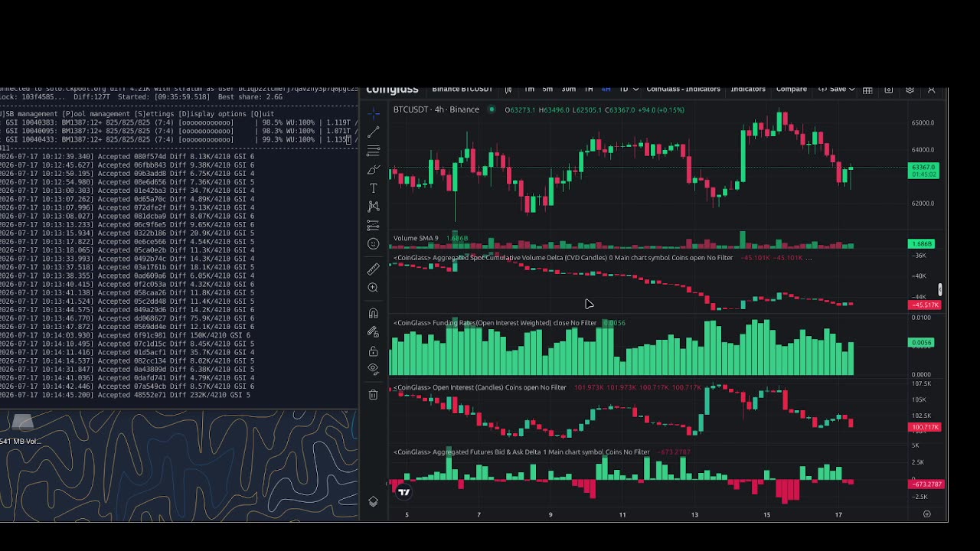Click the rightmost top toolbar icon
The height and width of the screenshot is (551, 980).
[931, 90]
